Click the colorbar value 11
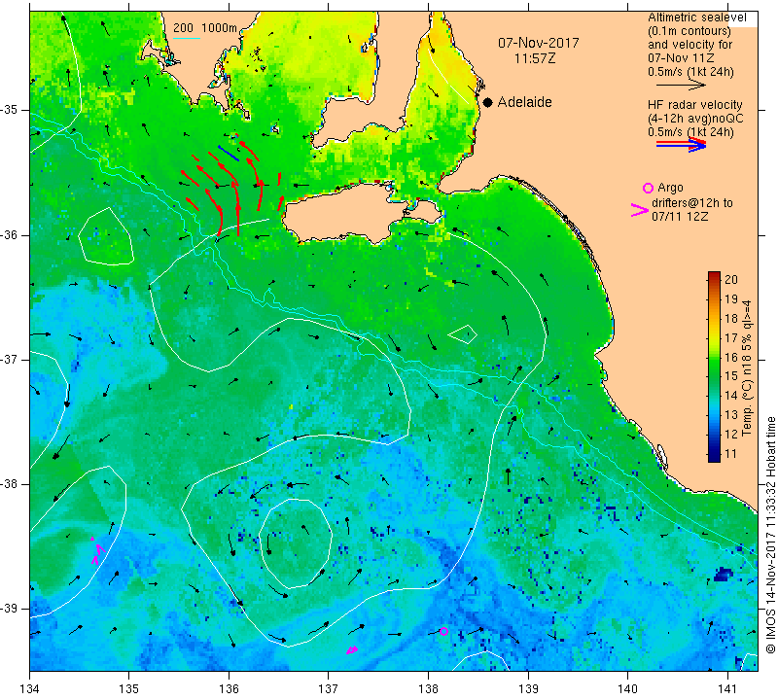 point(731,453)
